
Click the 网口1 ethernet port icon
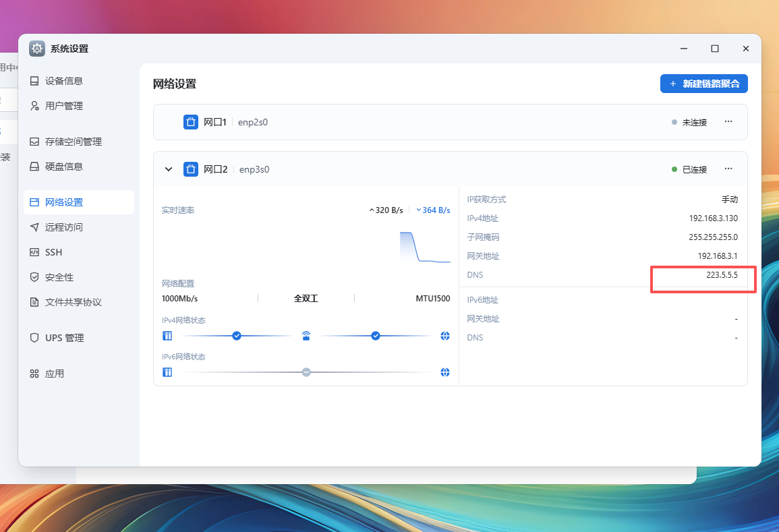(x=191, y=122)
